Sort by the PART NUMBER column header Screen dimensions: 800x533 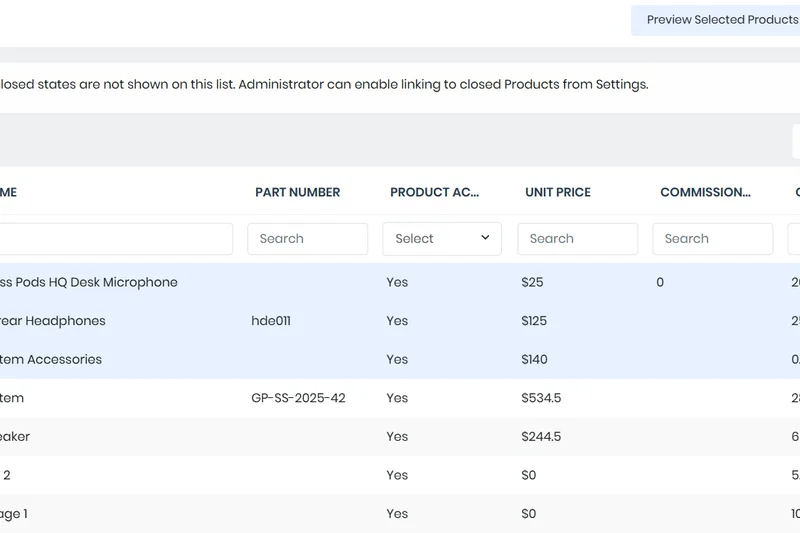pyautogui.click(x=297, y=192)
